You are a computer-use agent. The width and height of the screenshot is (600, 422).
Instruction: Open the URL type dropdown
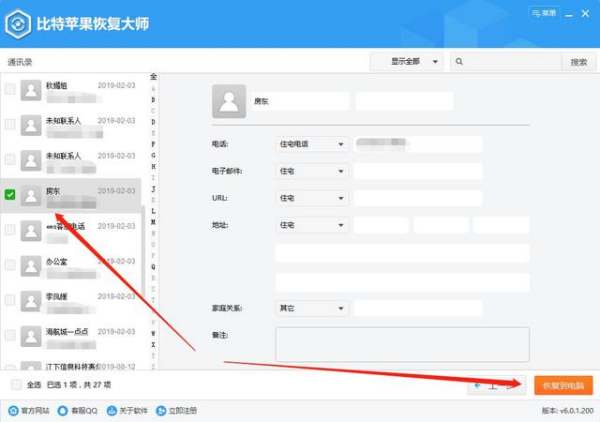pyautogui.click(x=312, y=198)
